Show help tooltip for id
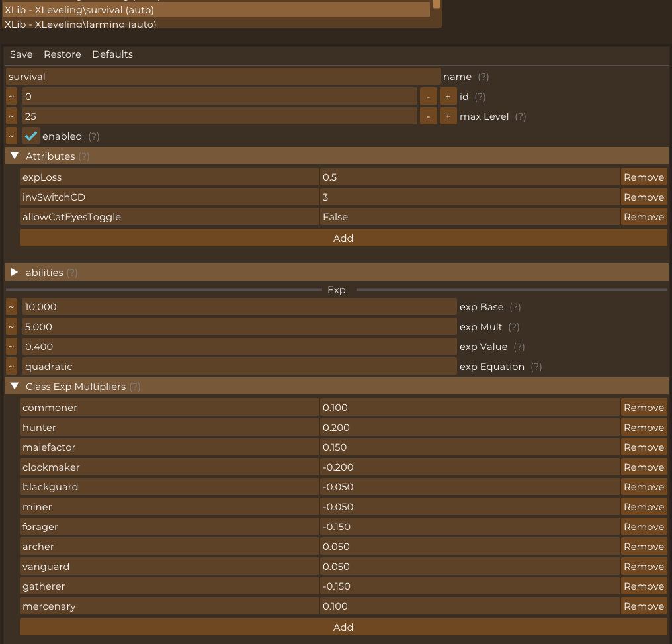The width and height of the screenshot is (672, 644). tap(480, 97)
